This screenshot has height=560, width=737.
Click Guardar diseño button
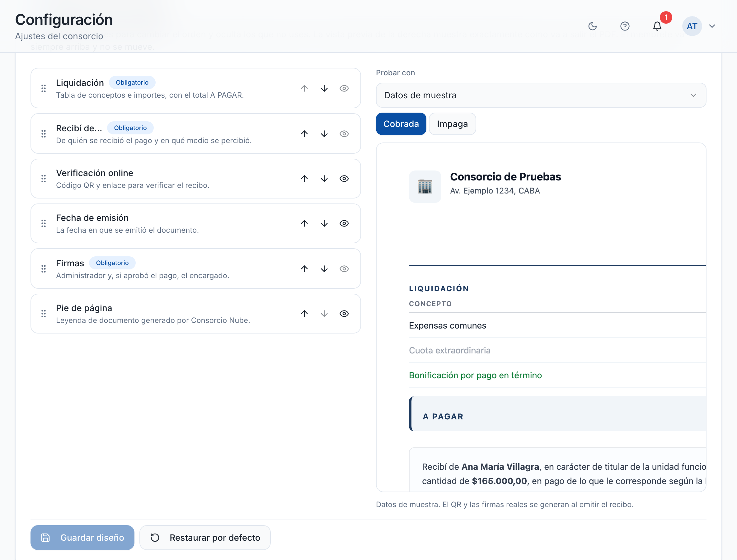pos(82,538)
